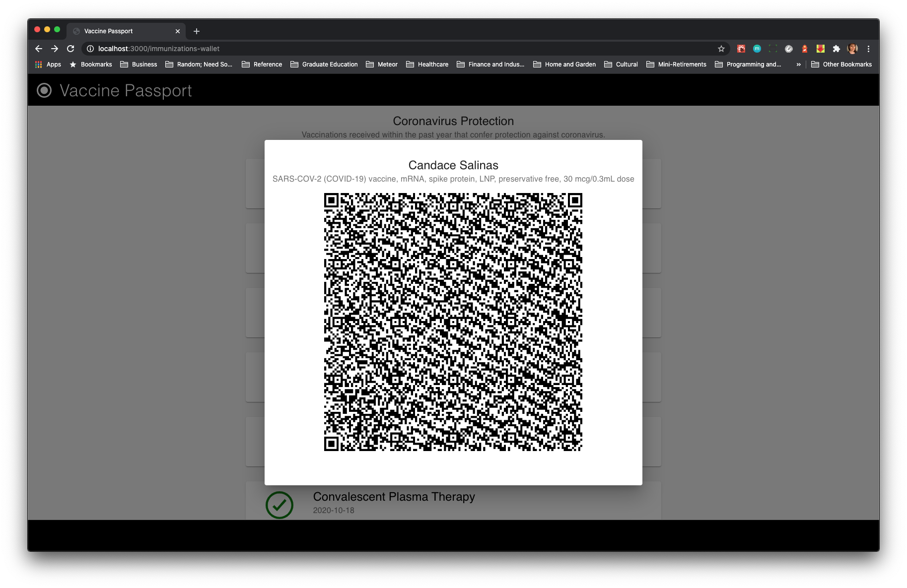The width and height of the screenshot is (907, 588).
Task: Open the Other Bookmarks folder
Action: (841, 65)
